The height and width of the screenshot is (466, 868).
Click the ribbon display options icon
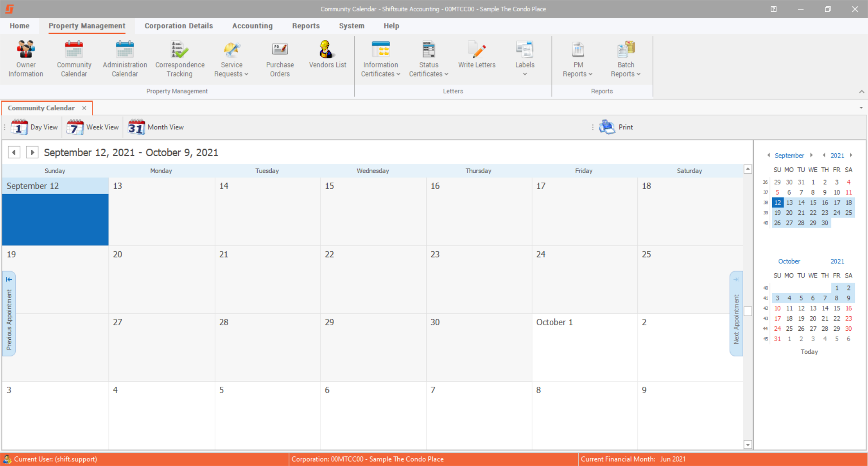pyautogui.click(x=774, y=9)
